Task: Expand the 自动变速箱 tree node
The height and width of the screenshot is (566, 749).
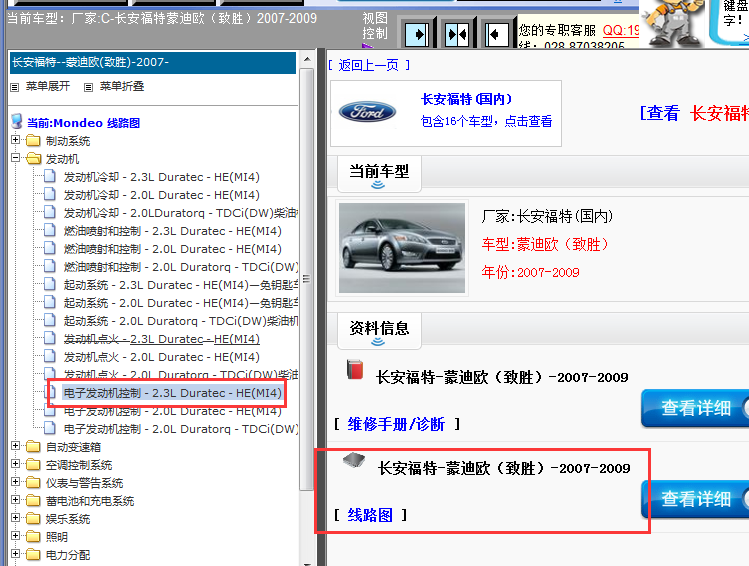Action: tap(15, 446)
